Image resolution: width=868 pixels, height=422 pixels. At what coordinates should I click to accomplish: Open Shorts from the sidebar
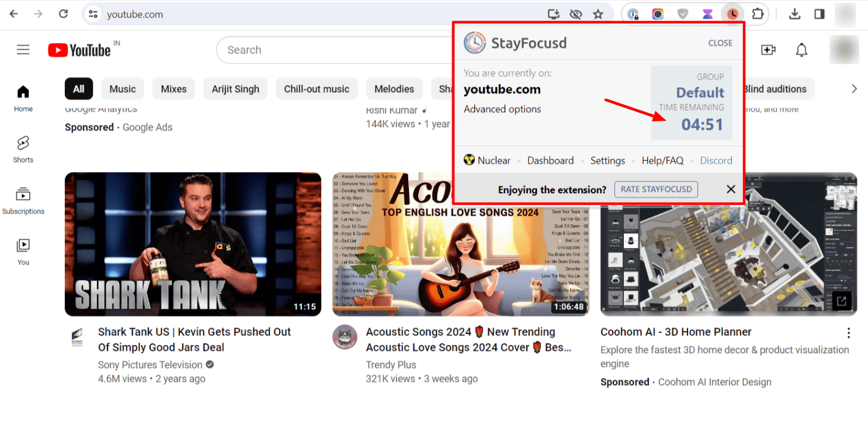click(x=23, y=149)
